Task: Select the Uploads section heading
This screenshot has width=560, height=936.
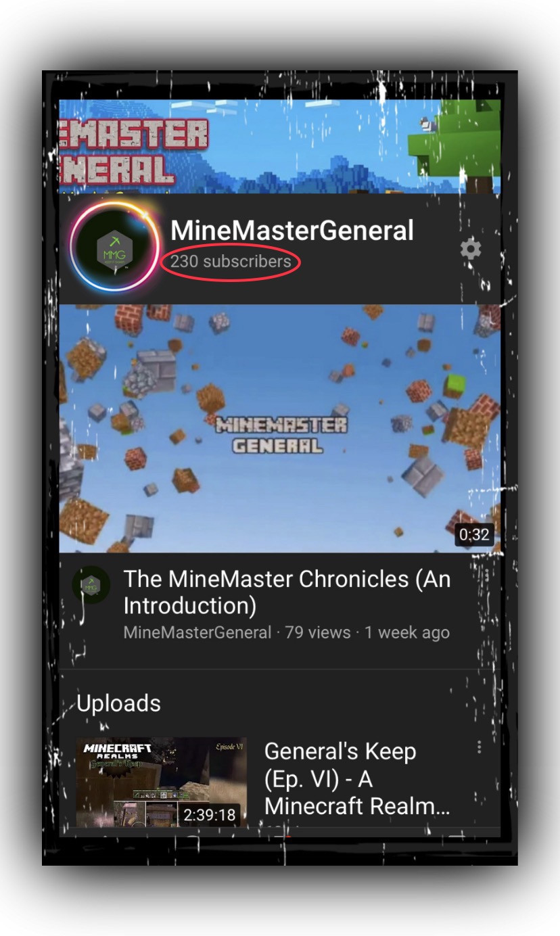Action: (118, 703)
